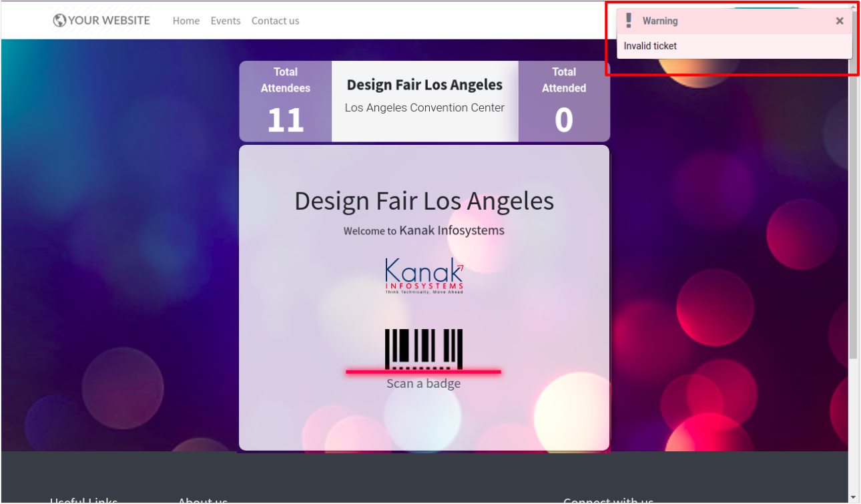
Task: Click the Total Attendees count 11
Action: (x=286, y=120)
